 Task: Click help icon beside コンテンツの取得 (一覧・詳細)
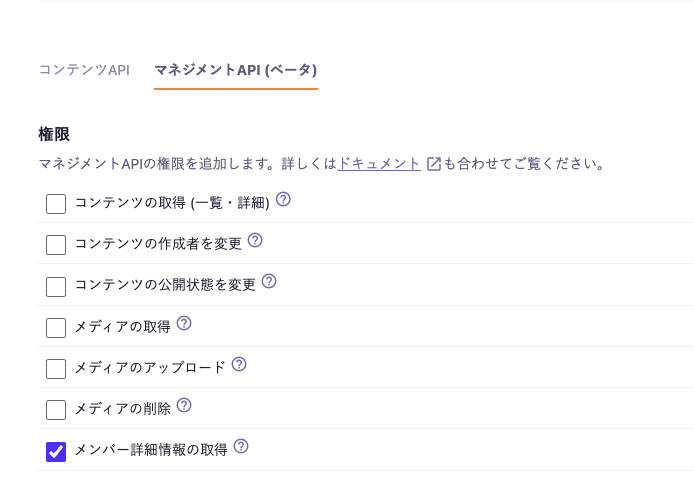click(x=283, y=200)
